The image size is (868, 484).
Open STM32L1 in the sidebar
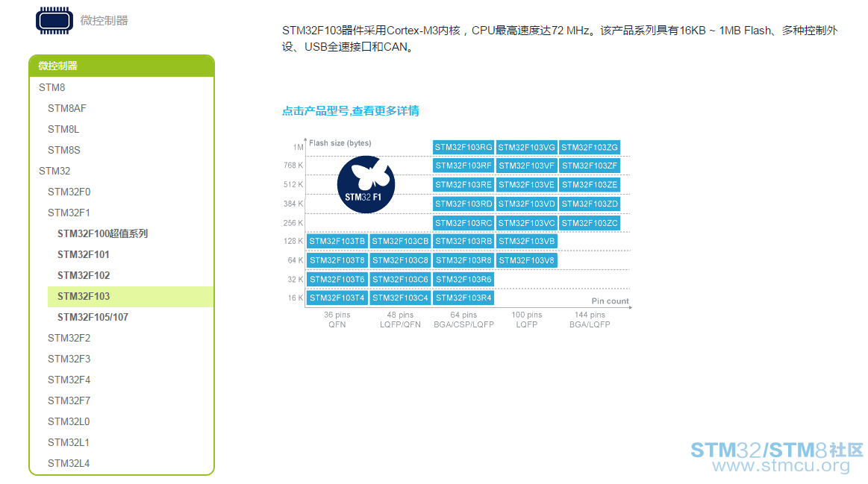[69, 442]
